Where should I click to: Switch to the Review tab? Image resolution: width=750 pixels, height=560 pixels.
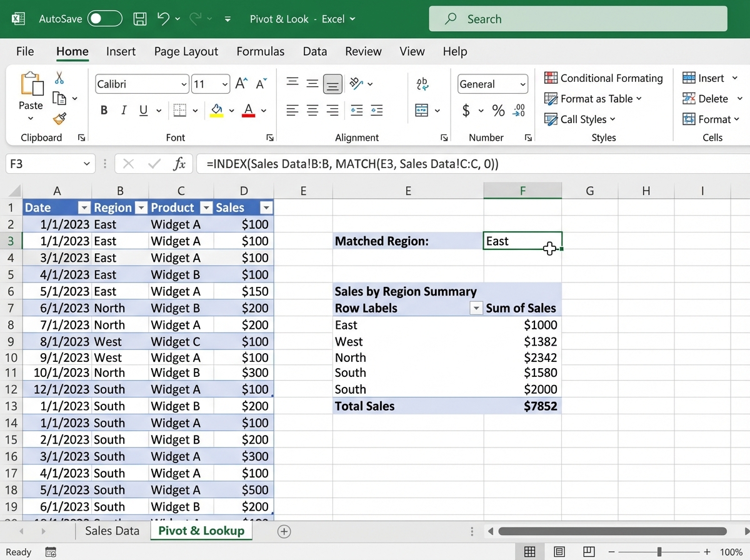pos(363,51)
